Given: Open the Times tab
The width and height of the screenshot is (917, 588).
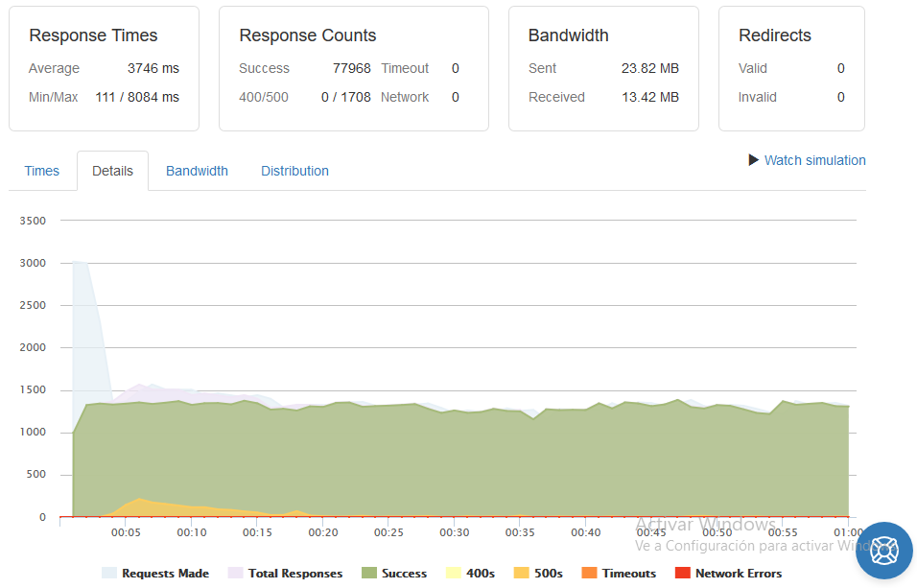Looking at the screenshot, I should click(x=41, y=171).
